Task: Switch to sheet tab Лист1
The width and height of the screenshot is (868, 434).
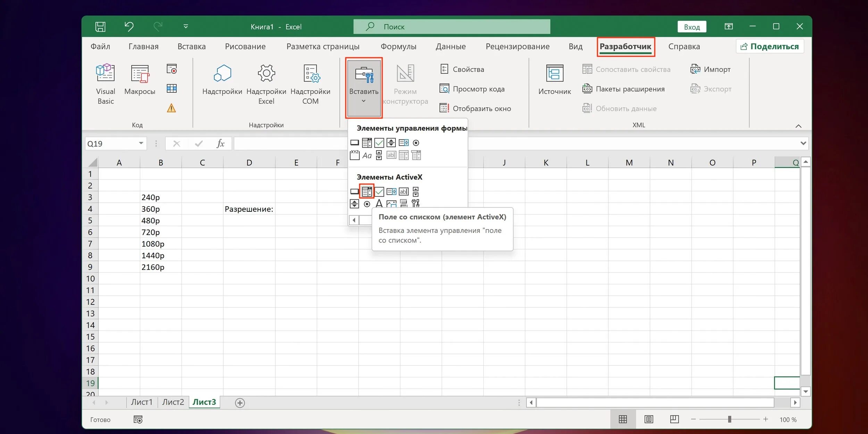Action: (x=142, y=402)
